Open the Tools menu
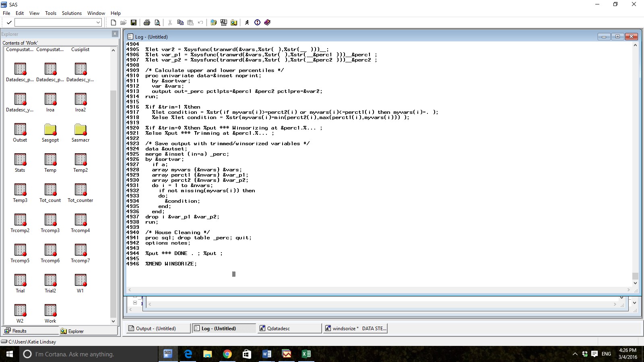 tap(50, 13)
